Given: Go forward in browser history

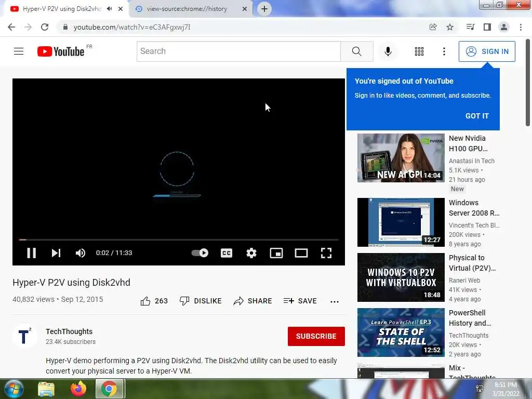Looking at the screenshot, I should pos(28,27).
